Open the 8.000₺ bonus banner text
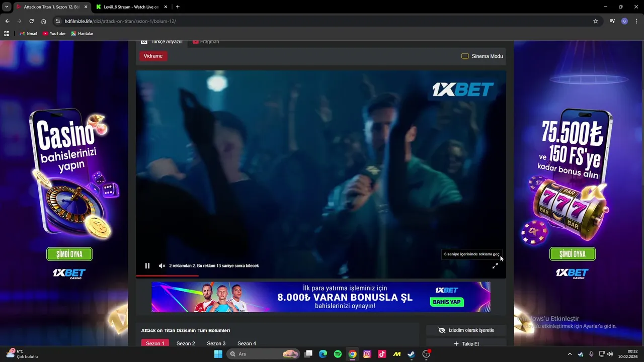644x362 pixels. point(345,297)
